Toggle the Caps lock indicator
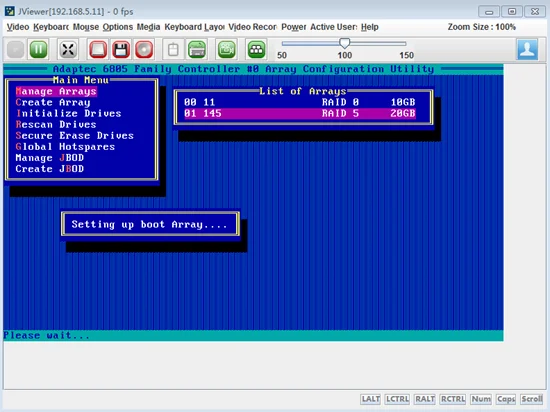Viewport: 550px width, 412px height. point(506,399)
